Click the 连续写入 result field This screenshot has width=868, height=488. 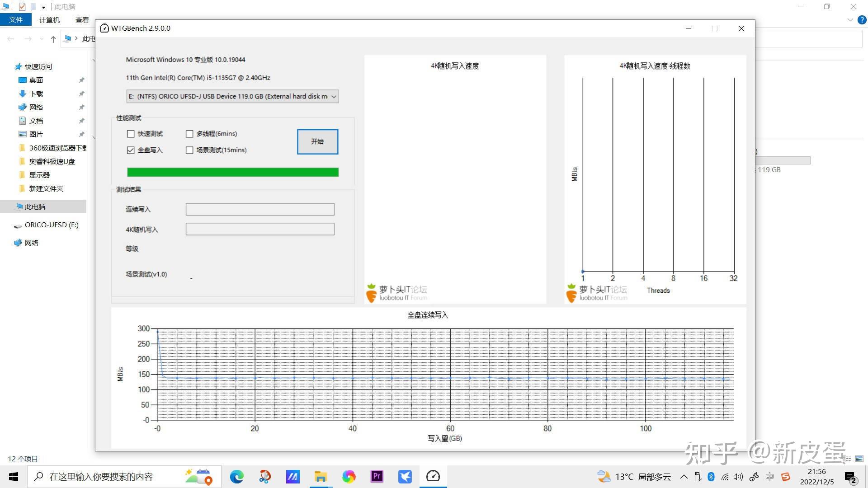pos(260,209)
